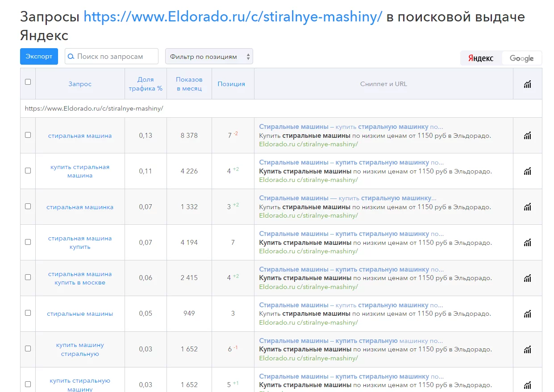Screen dimensions: 554x392
Task: Check the box for 'стиральная машинка' row
Action: tap(28, 206)
